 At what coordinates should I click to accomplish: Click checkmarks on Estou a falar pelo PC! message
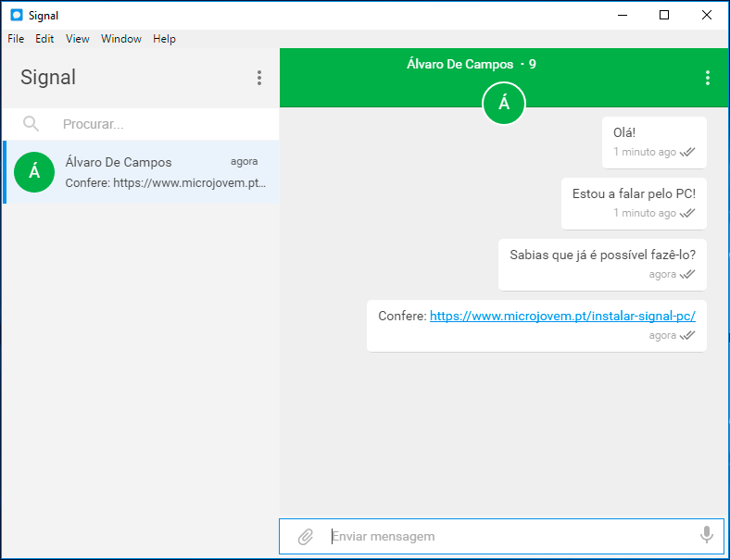[x=687, y=213]
